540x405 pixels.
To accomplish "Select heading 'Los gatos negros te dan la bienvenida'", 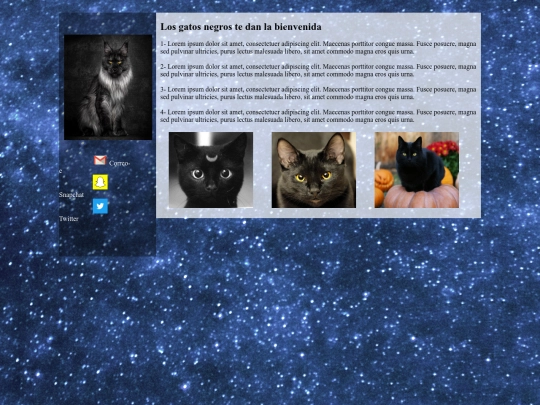I will tap(241, 27).
